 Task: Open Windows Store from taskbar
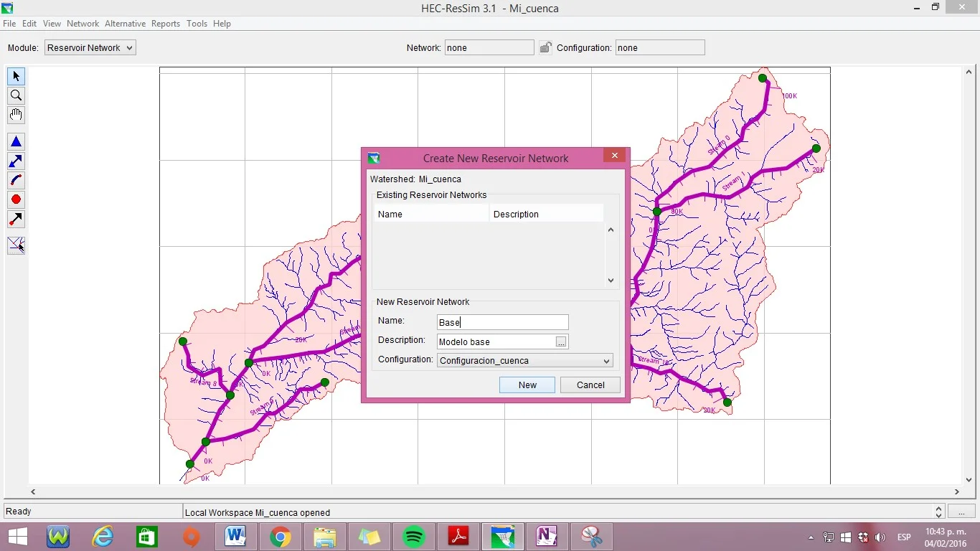147,537
